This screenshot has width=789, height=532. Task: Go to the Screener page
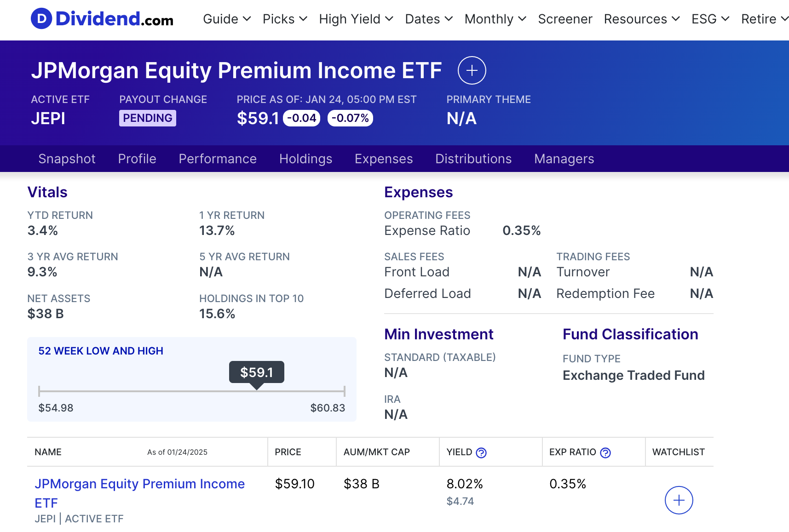[565, 19]
